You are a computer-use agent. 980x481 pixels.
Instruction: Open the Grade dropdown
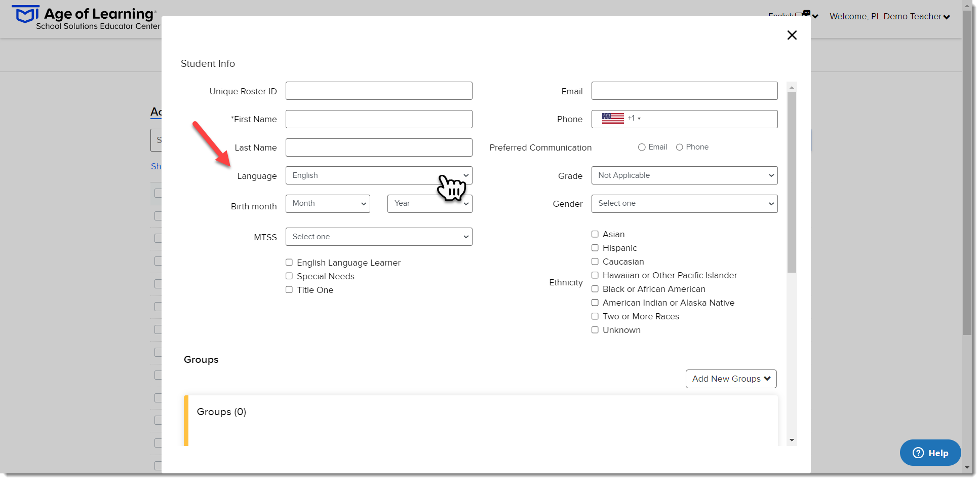pos(684,175)
